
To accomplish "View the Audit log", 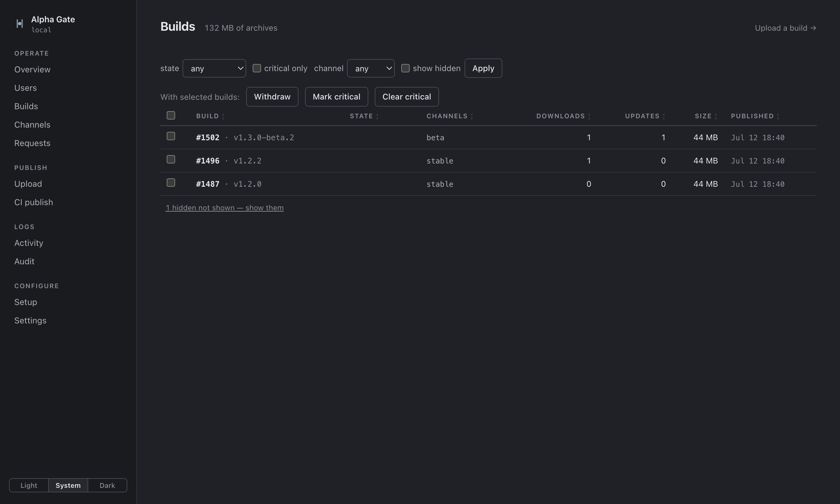I will pos(25,261).
